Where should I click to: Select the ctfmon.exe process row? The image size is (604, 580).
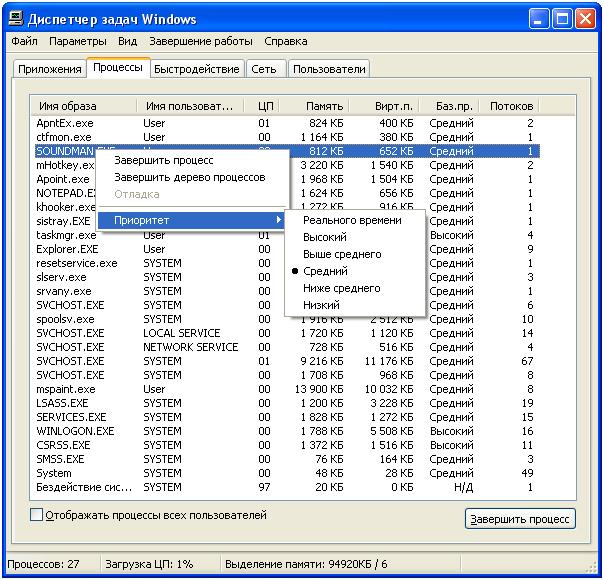(287, 137)
